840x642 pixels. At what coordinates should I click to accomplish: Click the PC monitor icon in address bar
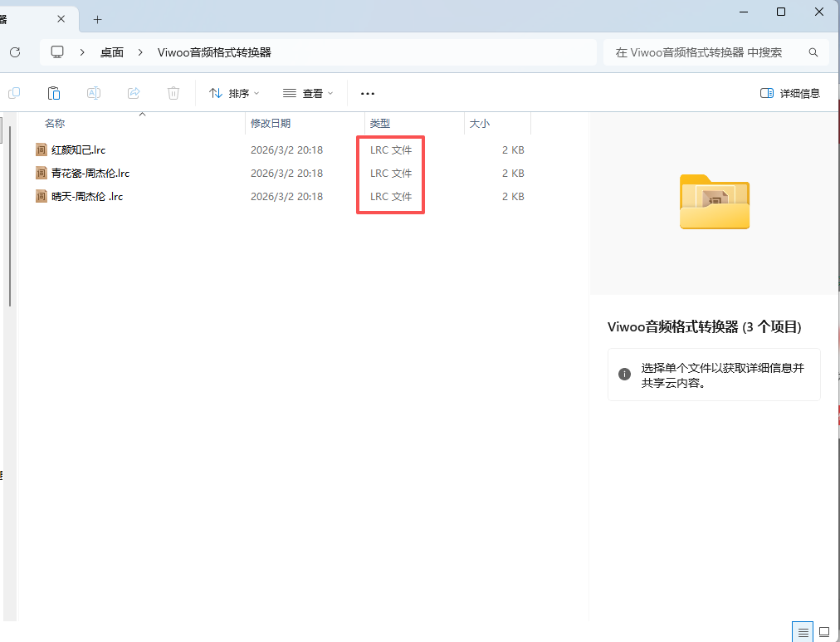pos(57,52)
